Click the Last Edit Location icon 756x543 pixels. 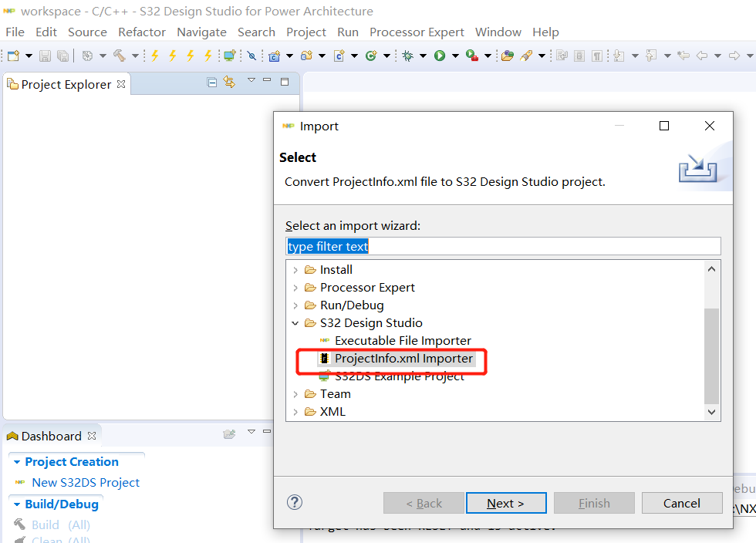pos(683,56)
